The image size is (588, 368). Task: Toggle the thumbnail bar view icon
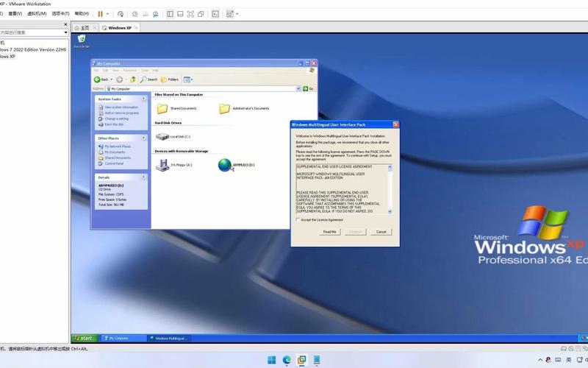[x=180, y=14]
